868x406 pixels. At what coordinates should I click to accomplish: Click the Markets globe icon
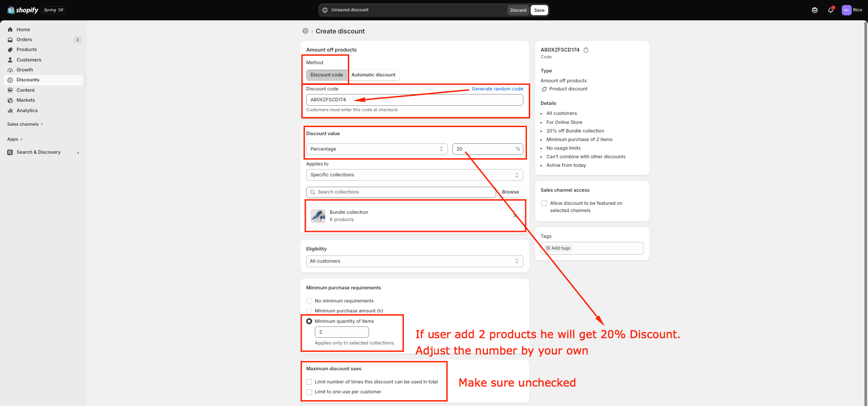point(10,100)
